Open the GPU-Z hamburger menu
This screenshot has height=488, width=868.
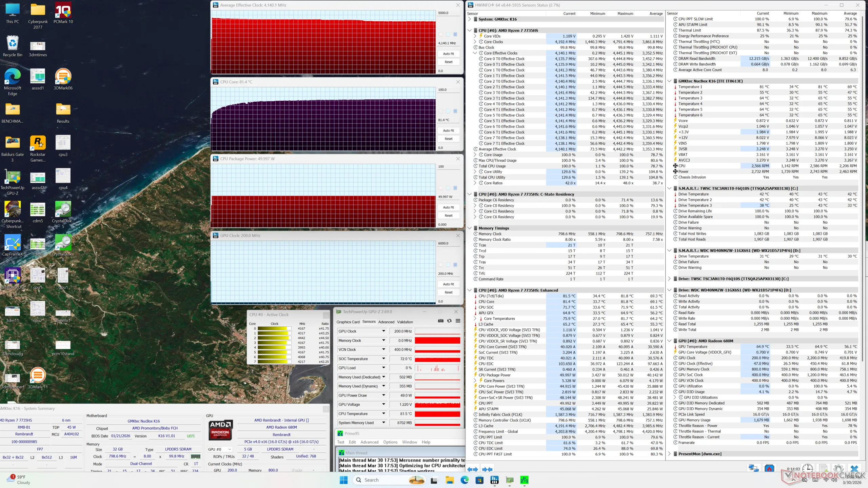point(458,321)
